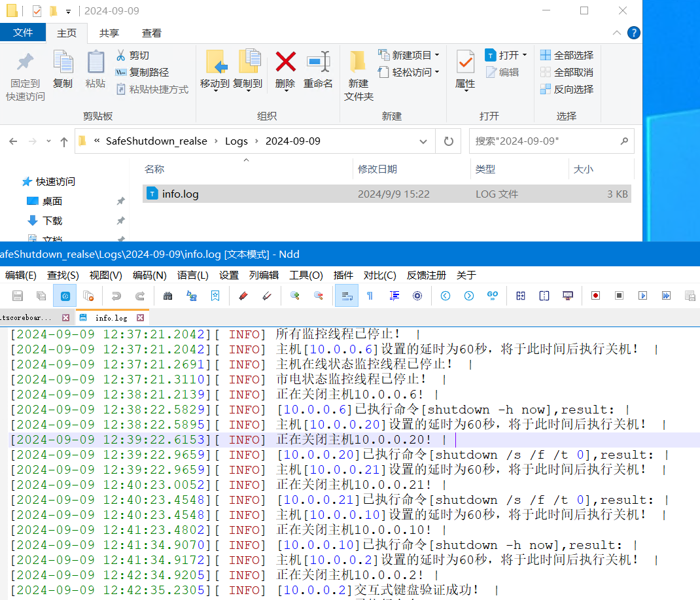Click the replace text toolbar icon

(192, 296)
